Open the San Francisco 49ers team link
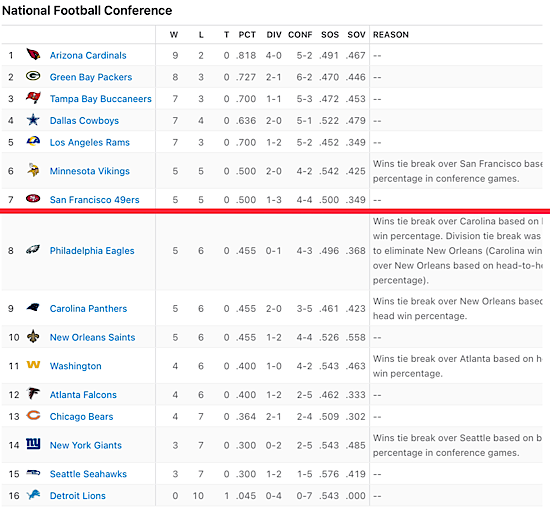Image resolution: width=550 pixels, height=509 pixels. click(94, 200)
